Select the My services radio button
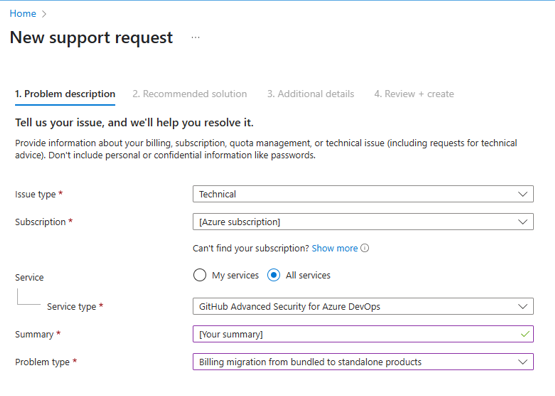 click(x=200, y=275)
